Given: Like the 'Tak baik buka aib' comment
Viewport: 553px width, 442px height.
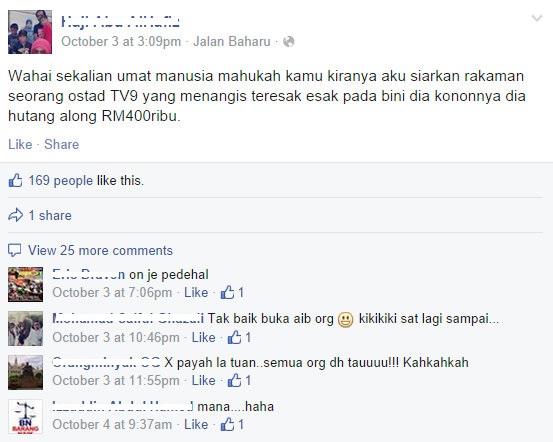Looking at the screenshot, I should tap(203, 338).
